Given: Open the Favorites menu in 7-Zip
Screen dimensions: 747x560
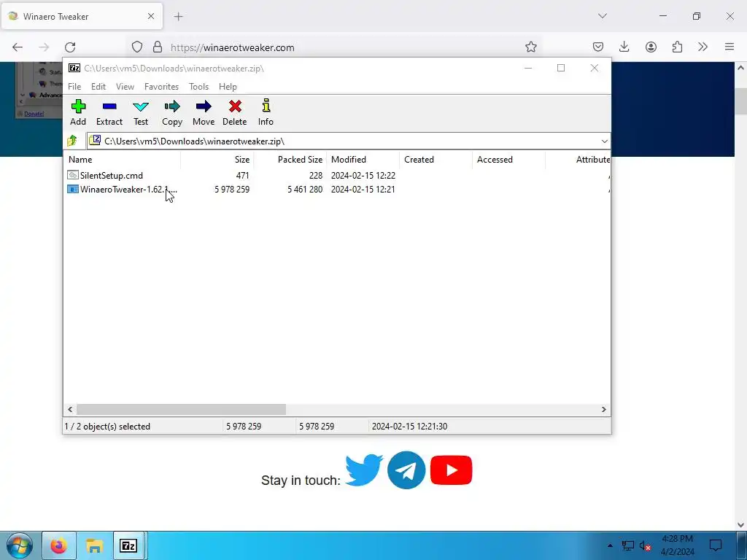Looking at the screenshot, I should (x=161, y=87).
